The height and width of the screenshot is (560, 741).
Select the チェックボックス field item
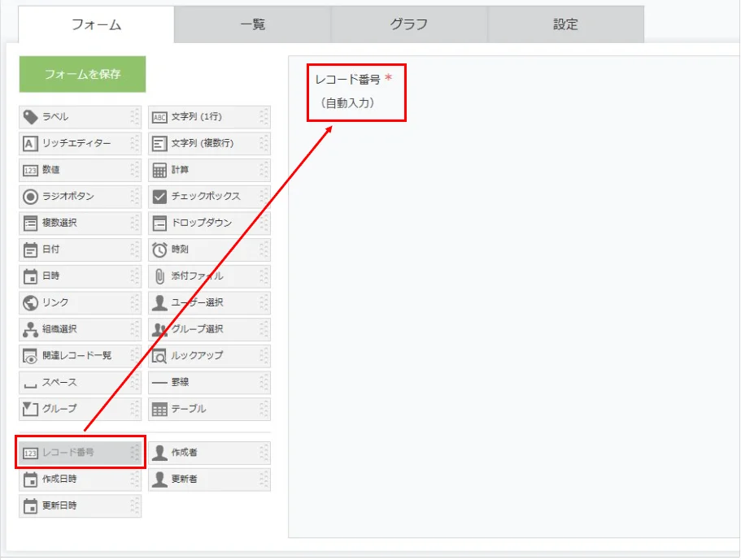[208, 197]
